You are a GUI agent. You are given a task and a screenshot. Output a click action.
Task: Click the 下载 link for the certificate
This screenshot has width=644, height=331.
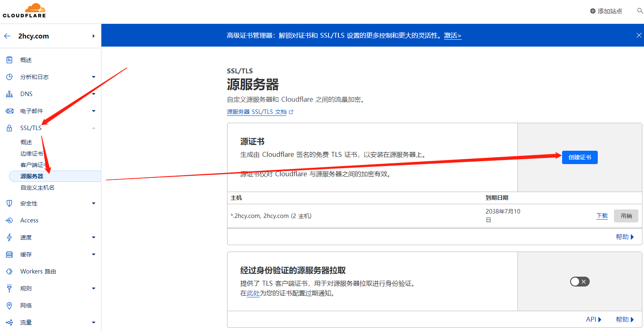(602, 216)
